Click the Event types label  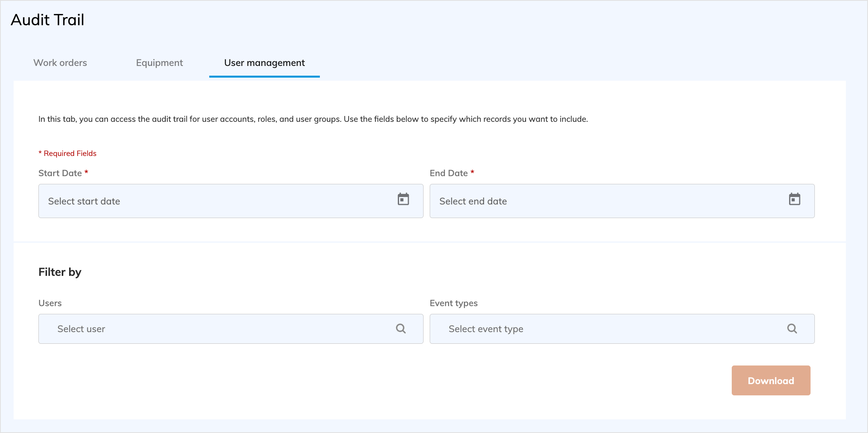(x=453, y=303)
